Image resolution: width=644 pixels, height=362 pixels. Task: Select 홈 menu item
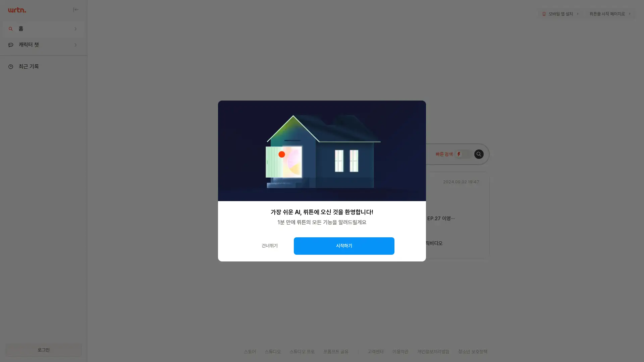pos(43,28)
